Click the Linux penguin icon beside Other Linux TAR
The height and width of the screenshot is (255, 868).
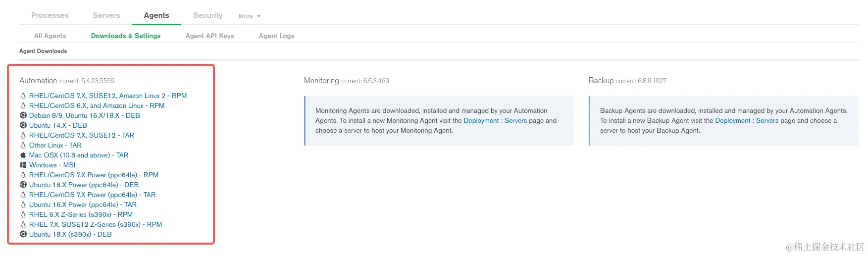[23, 145]
